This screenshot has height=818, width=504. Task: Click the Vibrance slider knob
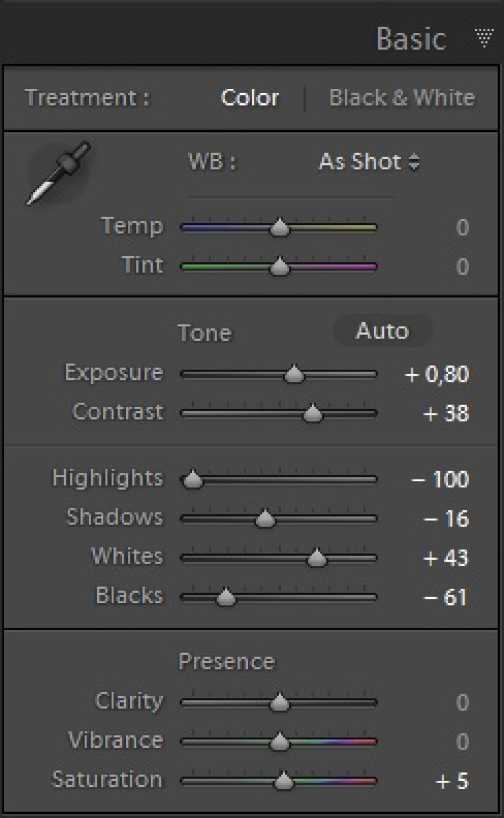tap(279, 743)
